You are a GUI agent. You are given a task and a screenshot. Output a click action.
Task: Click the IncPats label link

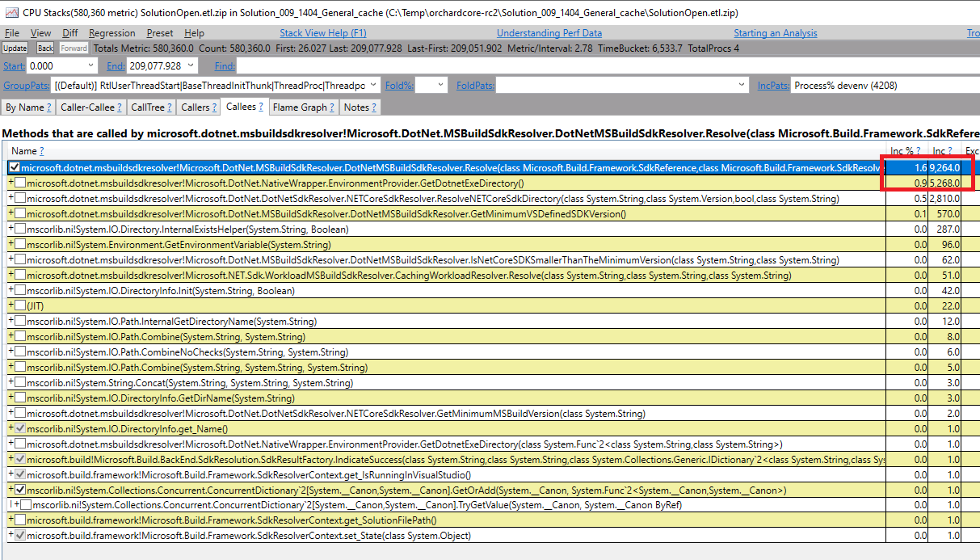pyautogui.click(x=773, y=85)
